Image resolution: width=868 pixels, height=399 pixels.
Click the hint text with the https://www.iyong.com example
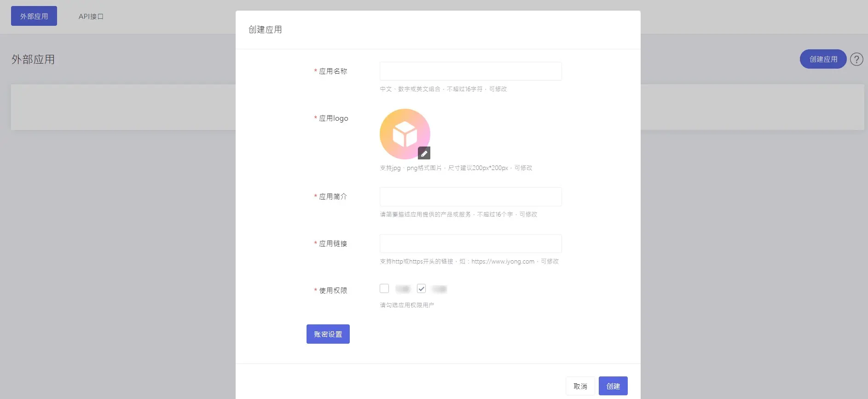click(469, 262)
